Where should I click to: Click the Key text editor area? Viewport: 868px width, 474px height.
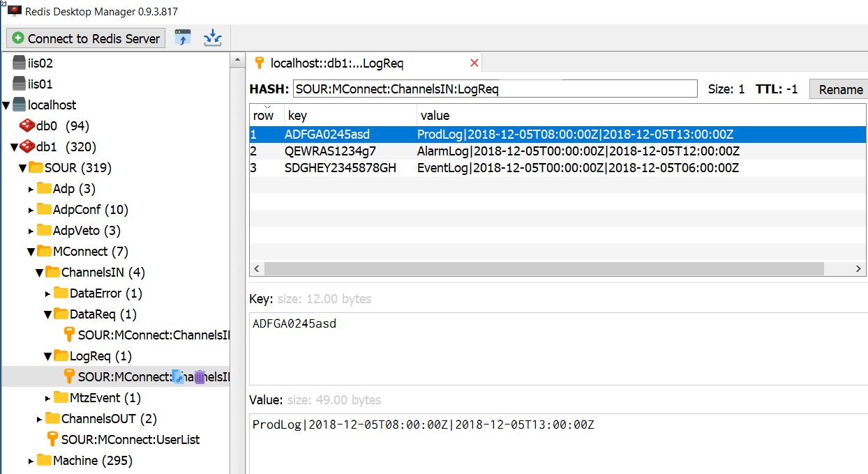click(x=558, y=348)
